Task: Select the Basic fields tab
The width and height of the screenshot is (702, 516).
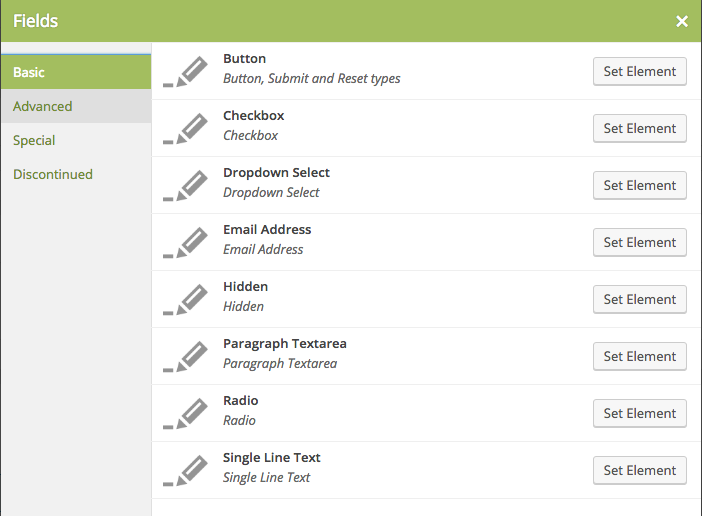Action: pos(29,72)
